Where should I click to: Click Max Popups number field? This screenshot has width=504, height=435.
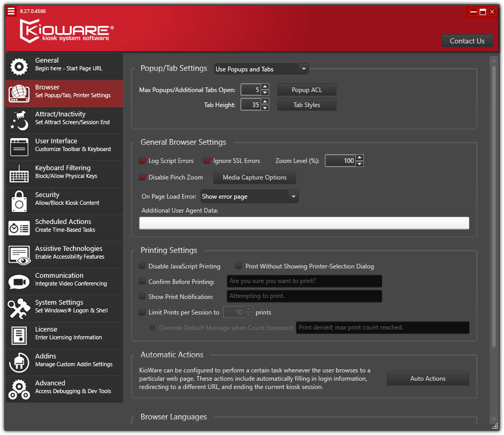pos(251,89)
